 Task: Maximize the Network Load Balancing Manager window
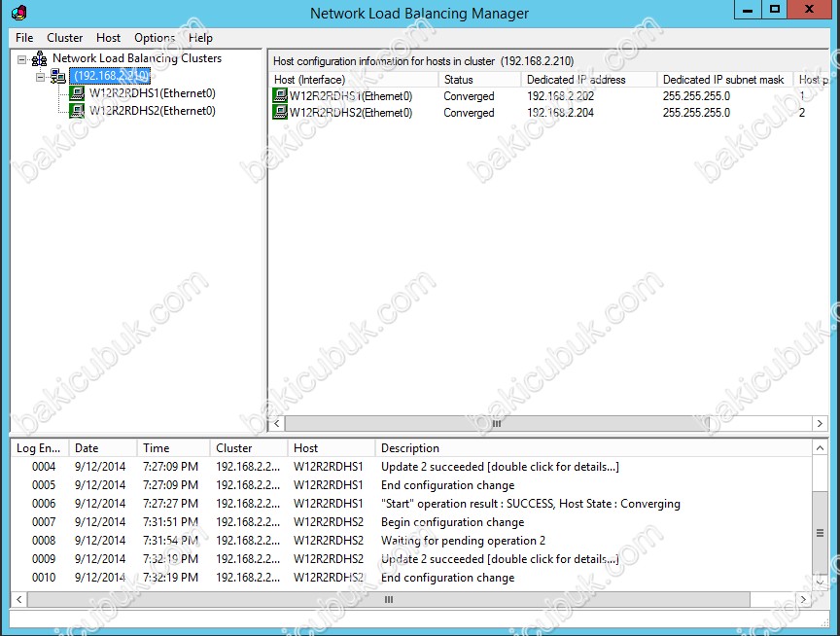[x=775, y=9]
